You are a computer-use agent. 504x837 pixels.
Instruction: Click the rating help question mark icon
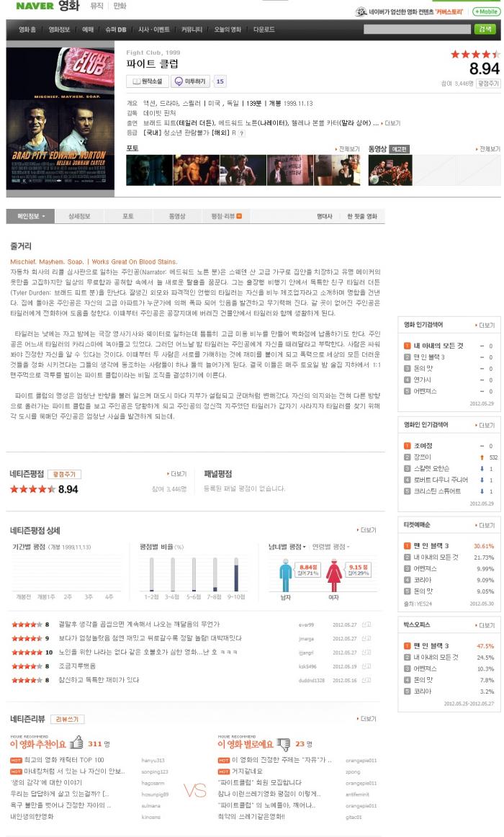click(x=242, y=133)
